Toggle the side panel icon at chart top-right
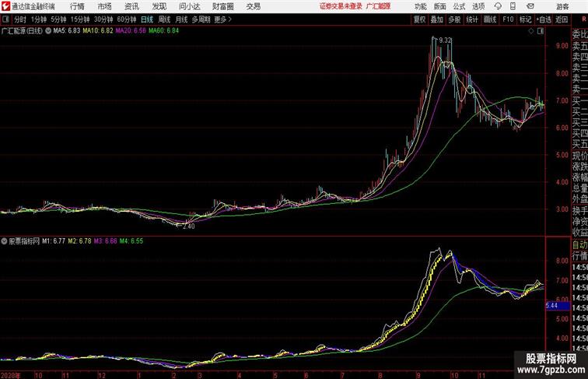 click(541, 31)
